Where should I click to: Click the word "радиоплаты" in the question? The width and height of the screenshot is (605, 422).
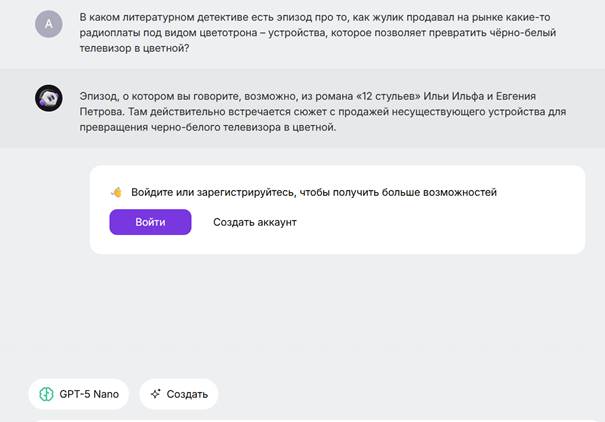[110, 33]
